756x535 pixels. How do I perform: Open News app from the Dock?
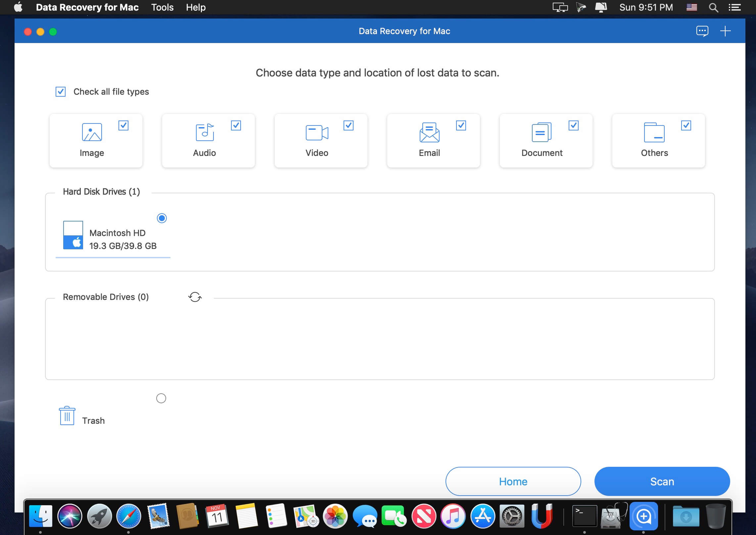coord(424,516)
